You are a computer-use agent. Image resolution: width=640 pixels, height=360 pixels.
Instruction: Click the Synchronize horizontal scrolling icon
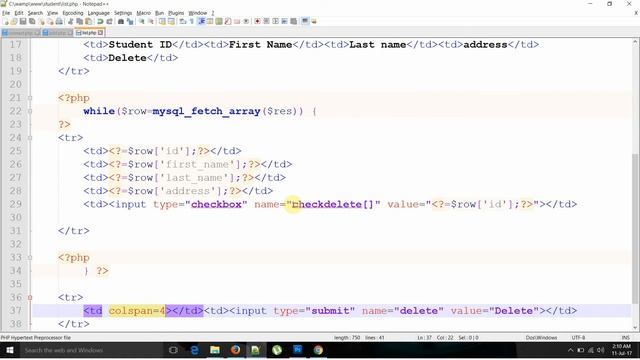(x=171, y=21)
